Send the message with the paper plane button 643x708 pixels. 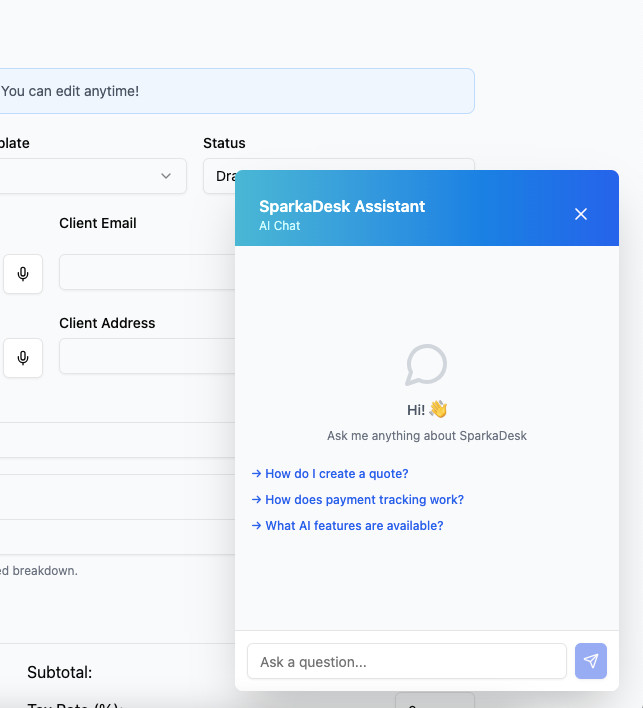tap(591, 661)
